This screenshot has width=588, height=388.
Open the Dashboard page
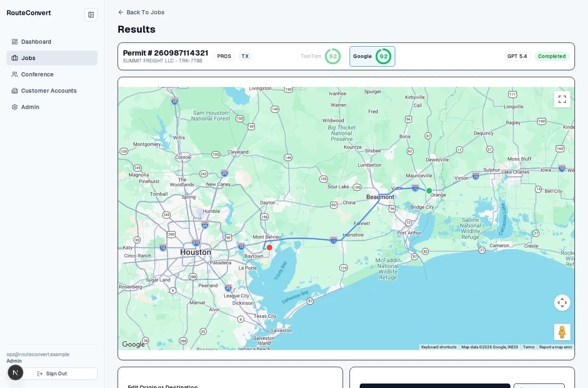(x=52, y=42)
